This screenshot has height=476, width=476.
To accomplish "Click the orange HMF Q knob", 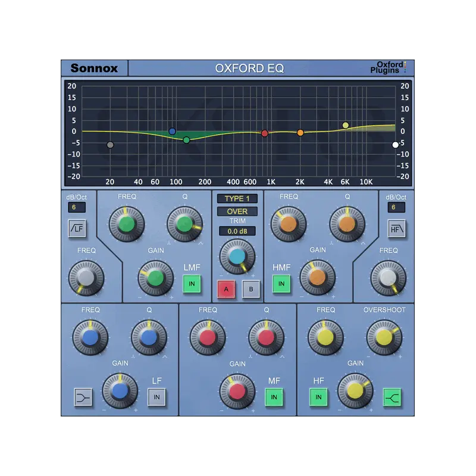I will 347,224.
